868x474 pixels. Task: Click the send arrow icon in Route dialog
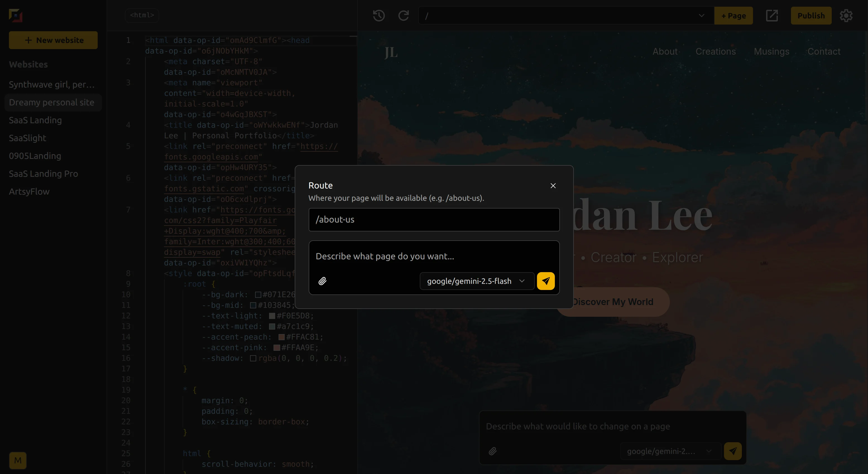coord(546,281)
